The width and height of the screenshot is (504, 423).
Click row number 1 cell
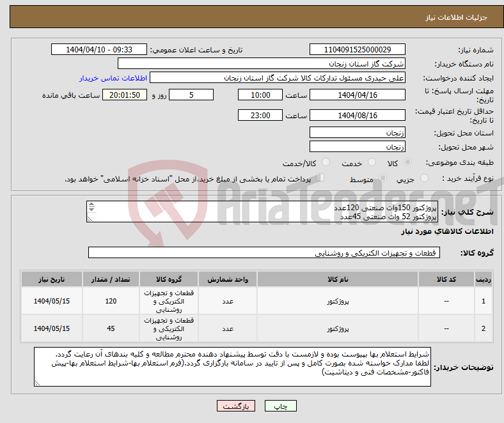pos(483,301)
